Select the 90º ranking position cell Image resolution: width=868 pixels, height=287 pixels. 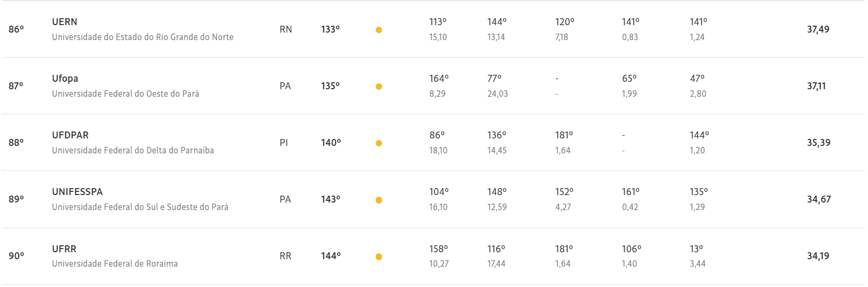(16, 256)
